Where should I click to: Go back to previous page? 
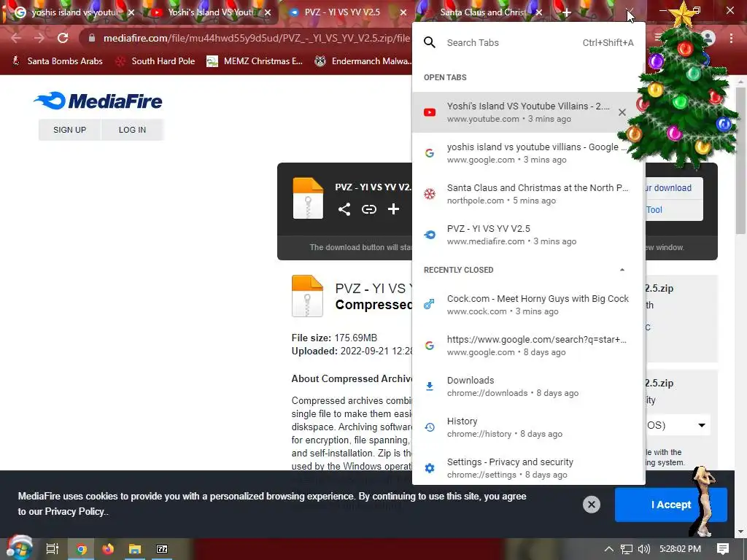point(16,38)
